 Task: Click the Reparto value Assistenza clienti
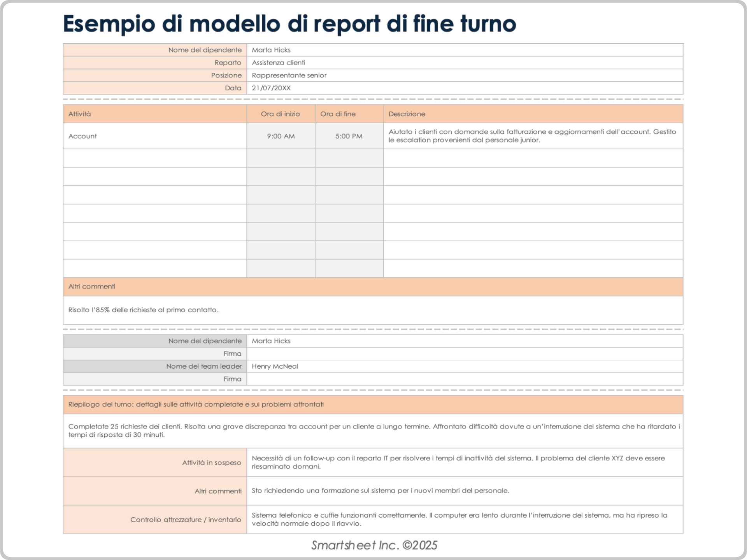coord(279,63)
